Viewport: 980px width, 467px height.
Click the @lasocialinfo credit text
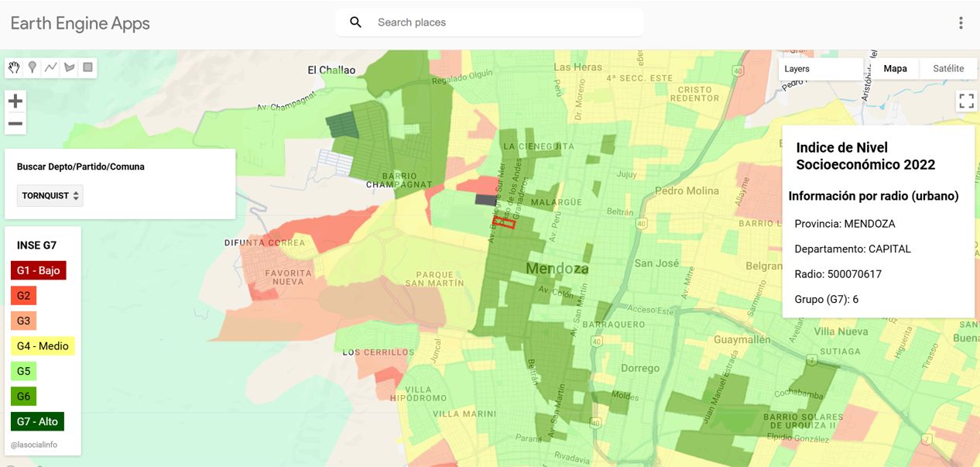point(34,445)
